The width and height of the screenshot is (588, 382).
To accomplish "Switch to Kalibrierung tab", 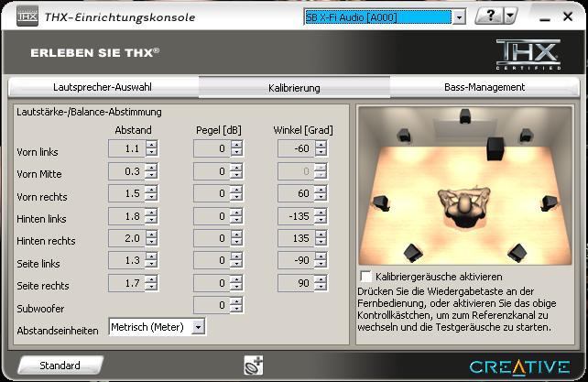I will tap(294, 88).
